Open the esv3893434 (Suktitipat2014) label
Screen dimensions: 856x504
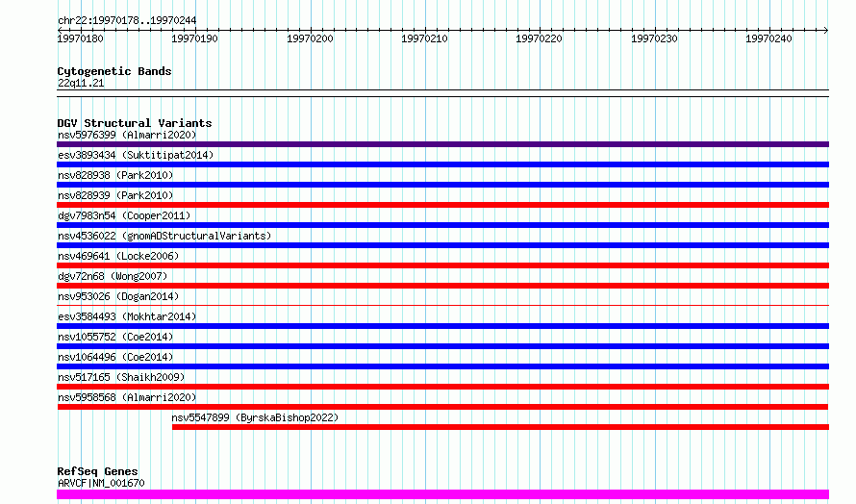(136, 155)
